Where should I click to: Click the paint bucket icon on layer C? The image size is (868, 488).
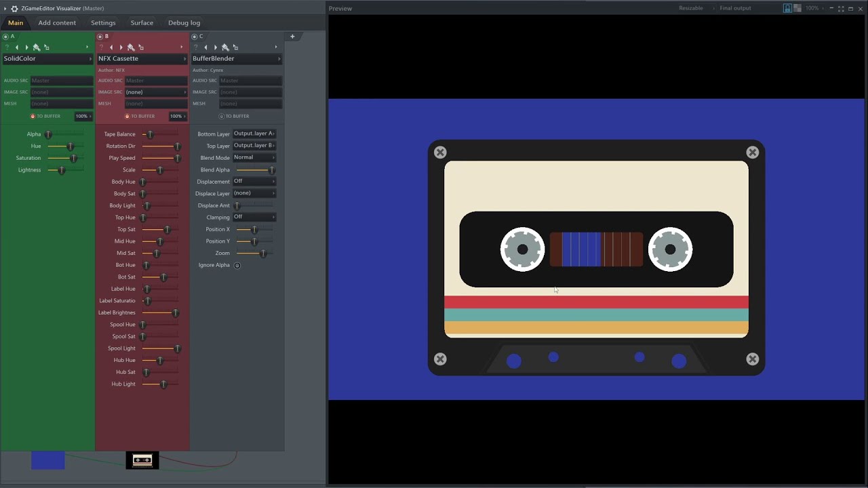(225, 47)
